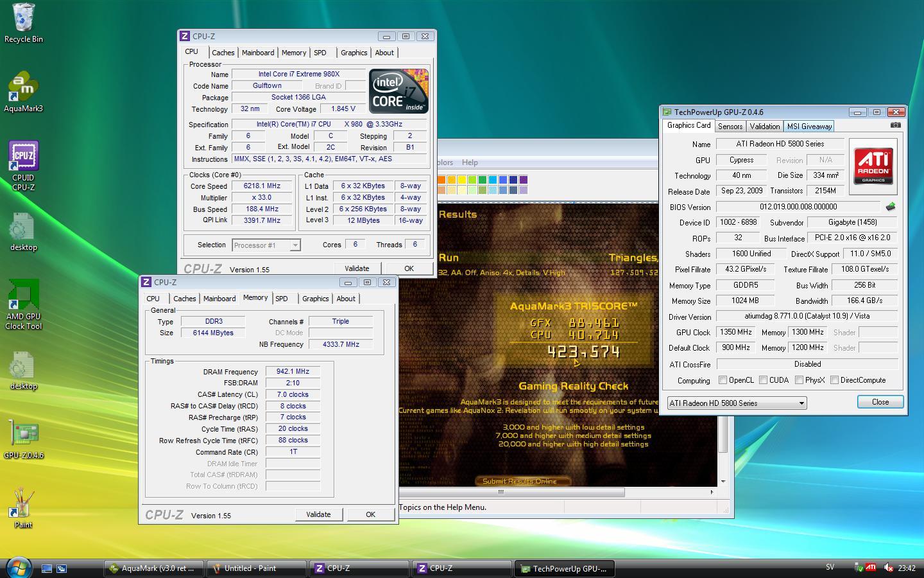Click Show Desktop quick launch icon
The image size is (924, 578).
(x=47, y=568)
